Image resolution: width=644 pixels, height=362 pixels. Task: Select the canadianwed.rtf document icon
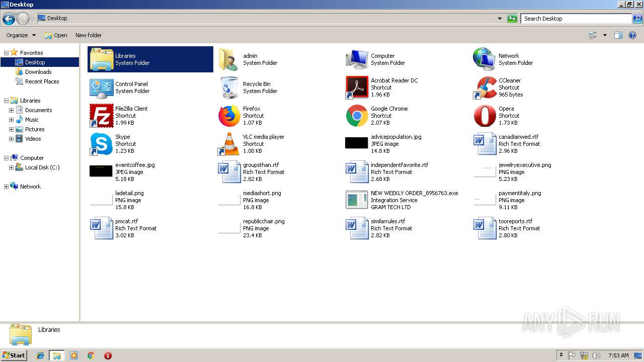tap(485, 144)
